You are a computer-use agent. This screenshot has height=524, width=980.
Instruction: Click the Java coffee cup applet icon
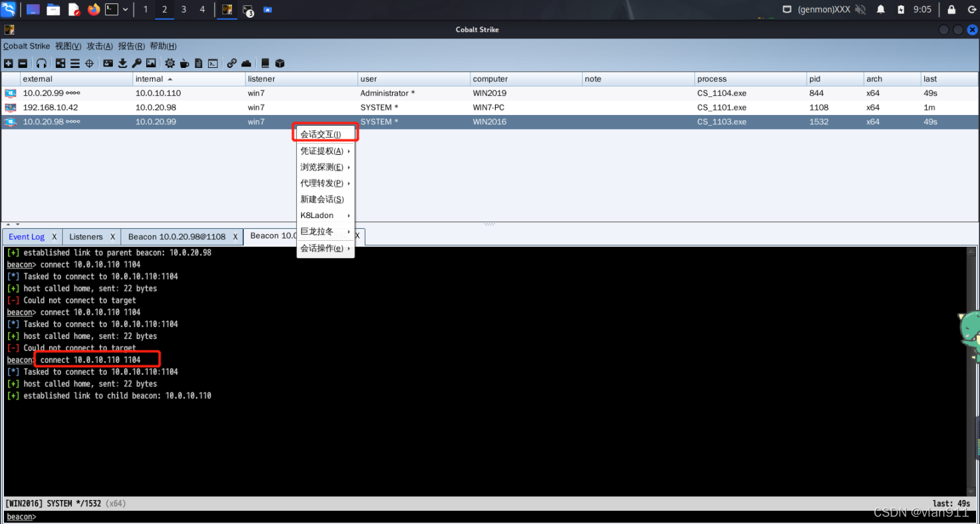(184, 63)
